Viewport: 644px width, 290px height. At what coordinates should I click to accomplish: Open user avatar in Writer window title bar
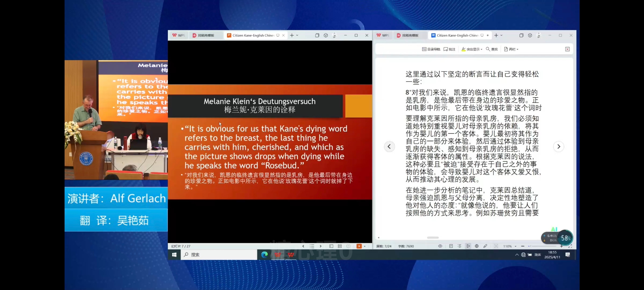(539, 35)
